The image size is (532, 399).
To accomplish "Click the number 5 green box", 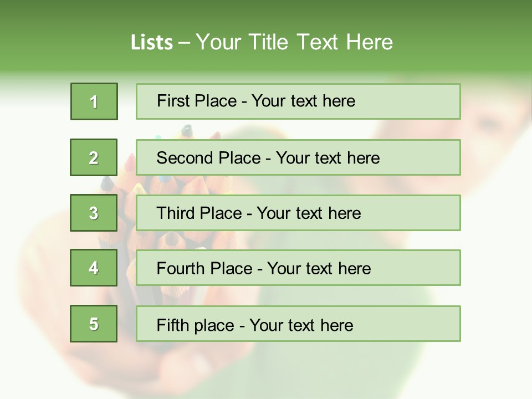I will pos(94,324).
